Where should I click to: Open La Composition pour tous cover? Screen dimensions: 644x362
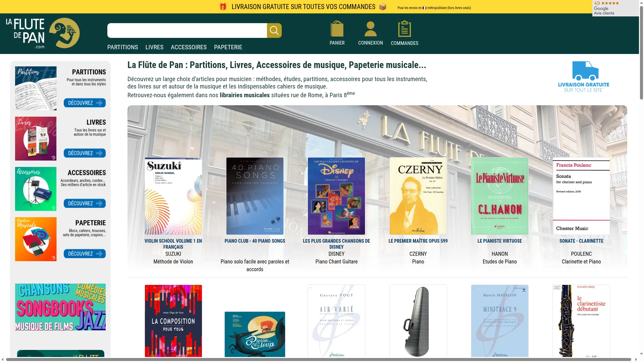pyautogui.click(x=173, y=321)
